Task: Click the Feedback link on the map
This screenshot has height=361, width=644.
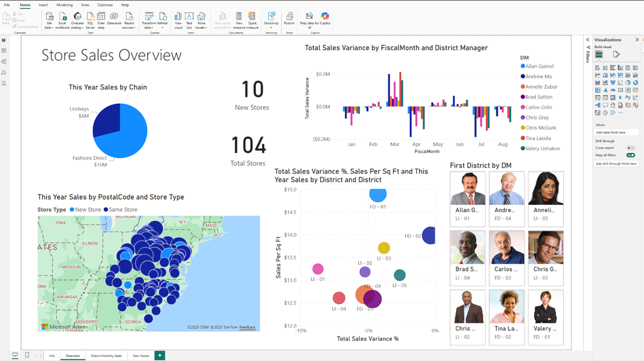Action: tap(247, 328)
